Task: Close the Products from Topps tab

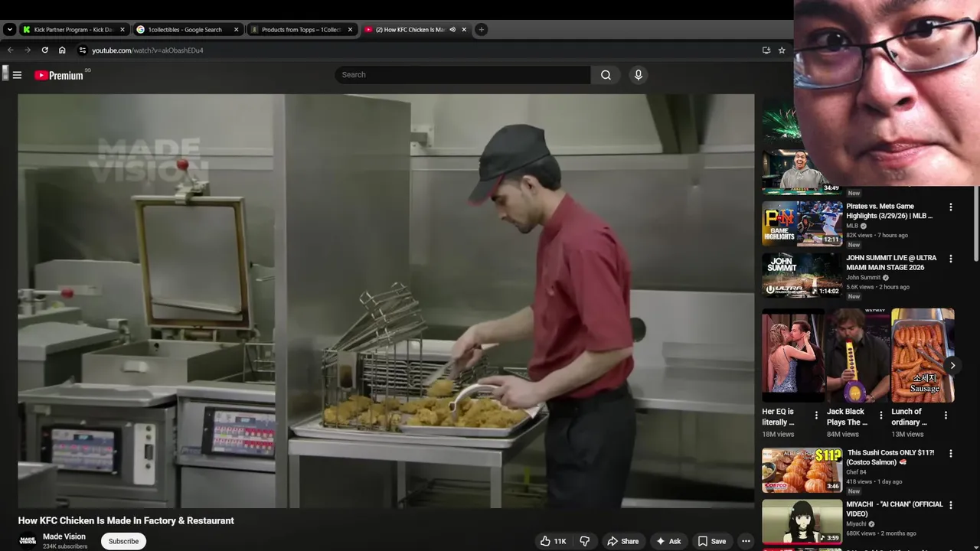Action: [x=350, y=30]
